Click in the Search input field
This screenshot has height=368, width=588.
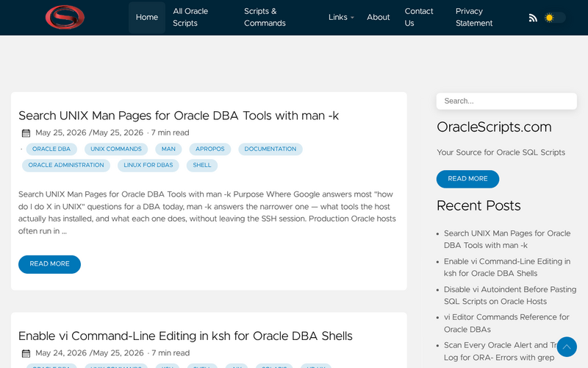pyautogui.click(x=506, y=101)
